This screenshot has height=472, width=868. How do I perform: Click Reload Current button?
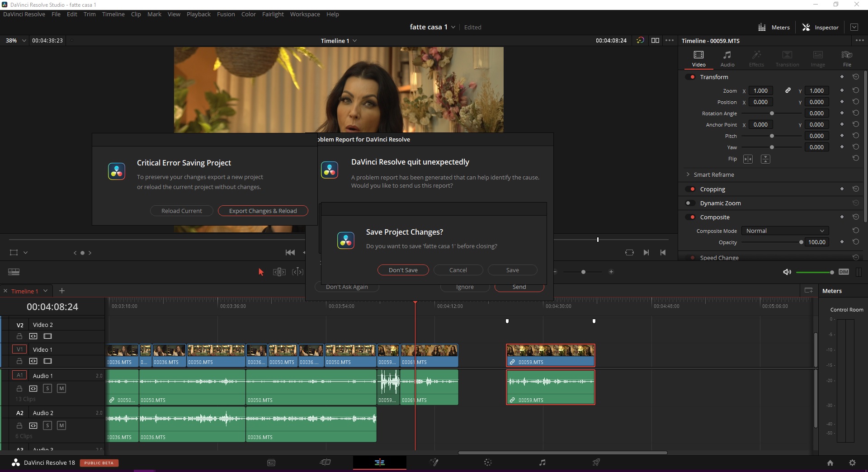pos(182,211)
